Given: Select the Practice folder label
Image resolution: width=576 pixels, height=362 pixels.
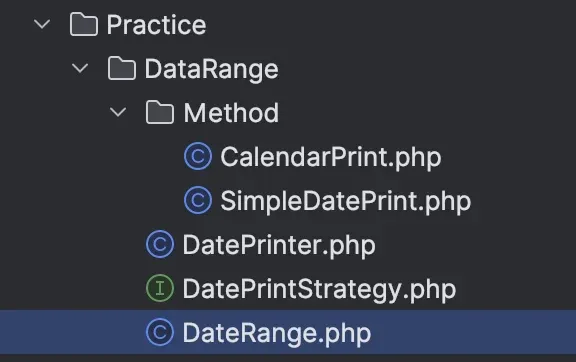Looking at the screenshot, I should click(156, 25).
